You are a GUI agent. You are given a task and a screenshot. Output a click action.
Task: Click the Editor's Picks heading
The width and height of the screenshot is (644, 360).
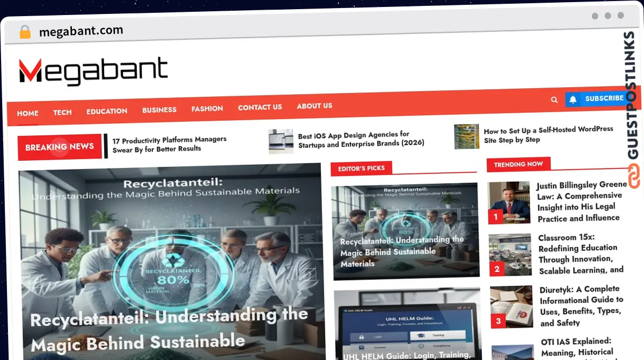[x=361, y=168]
